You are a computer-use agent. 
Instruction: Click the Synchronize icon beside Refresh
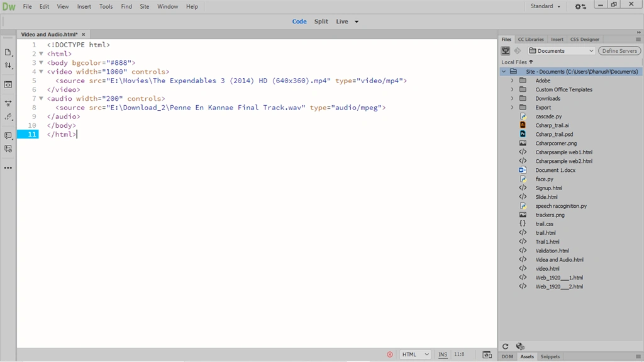[x=520, y=346]
